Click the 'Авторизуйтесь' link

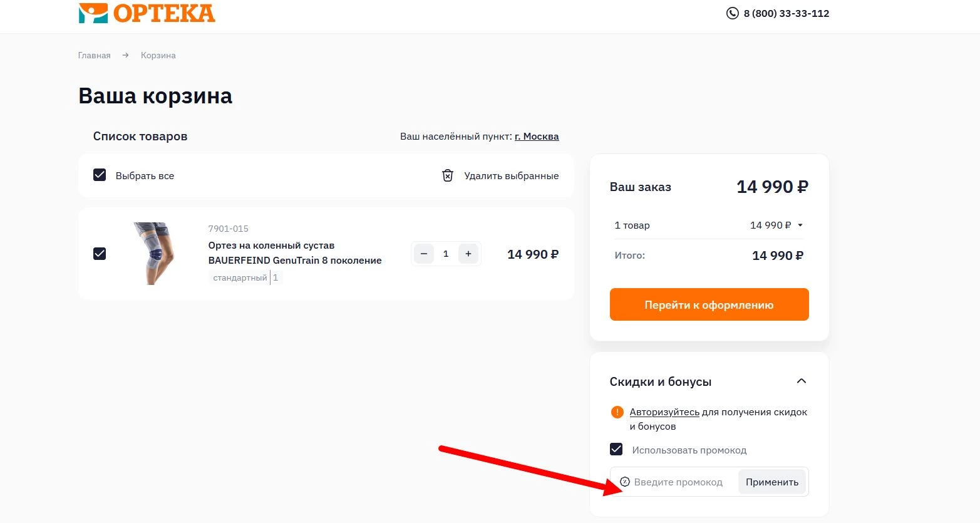pyautogui.click(x=664, y=412)
